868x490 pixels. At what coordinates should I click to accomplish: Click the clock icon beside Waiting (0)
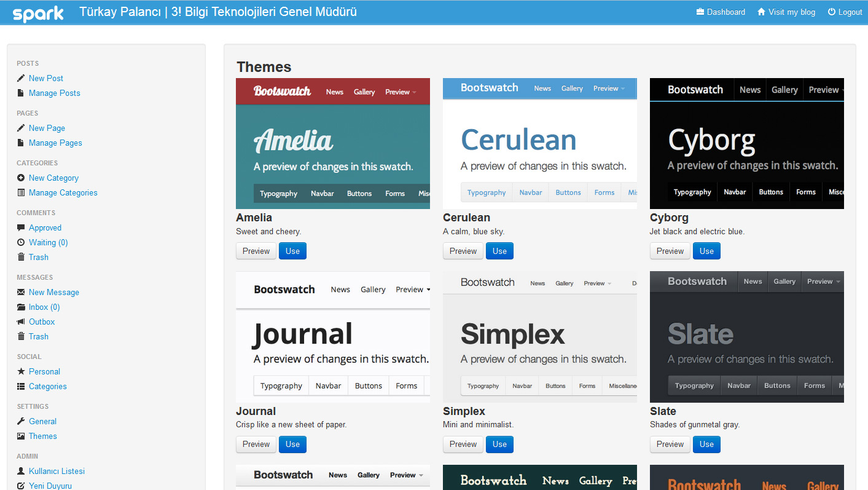click(21, 242)
